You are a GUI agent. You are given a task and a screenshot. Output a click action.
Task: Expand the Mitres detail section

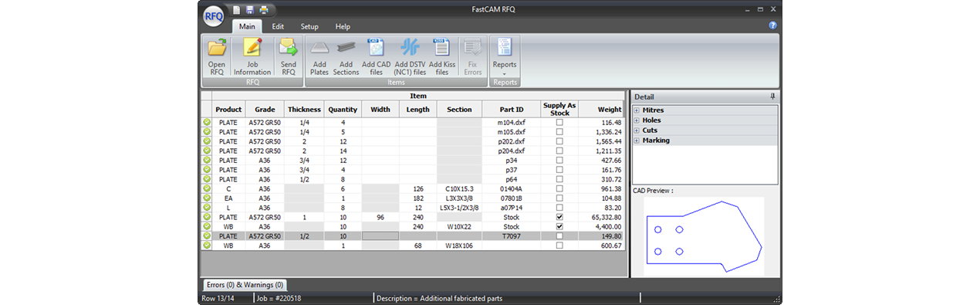(x=637, y=110)
